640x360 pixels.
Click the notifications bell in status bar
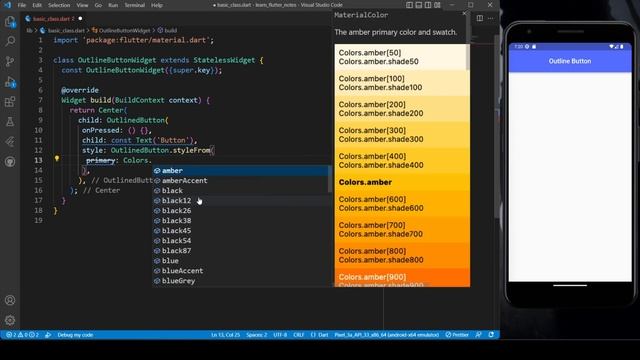pos(491,335)
